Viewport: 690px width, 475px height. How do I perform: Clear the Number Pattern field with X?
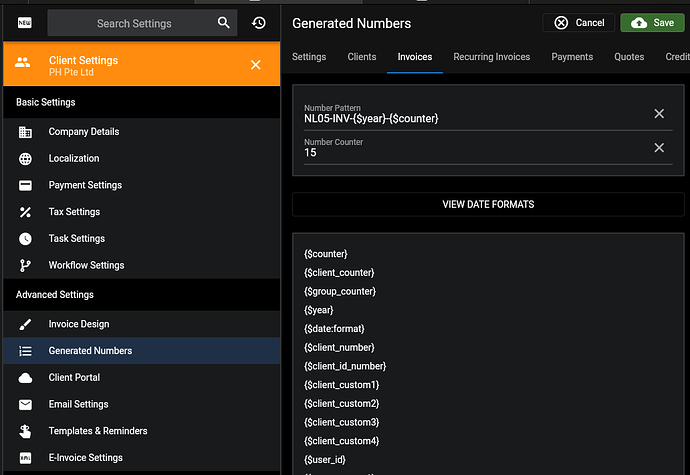pyautogui.click(x=659, y=114)
